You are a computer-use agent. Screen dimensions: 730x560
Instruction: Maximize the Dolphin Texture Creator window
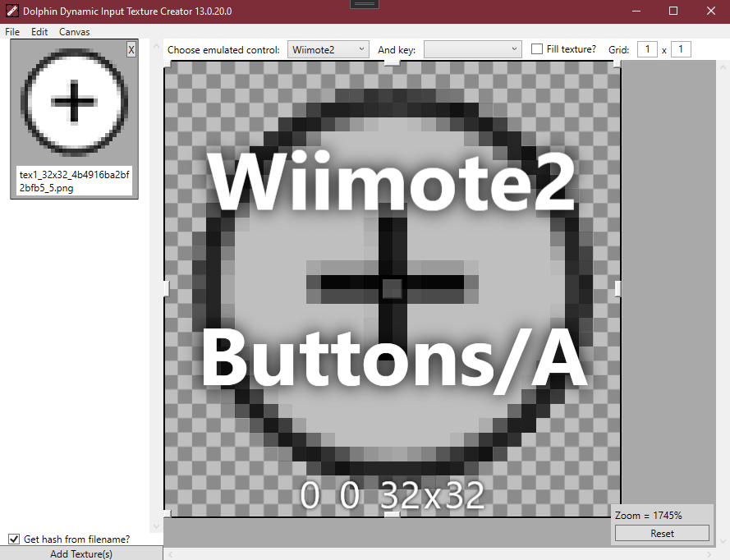tap(673, 11)
